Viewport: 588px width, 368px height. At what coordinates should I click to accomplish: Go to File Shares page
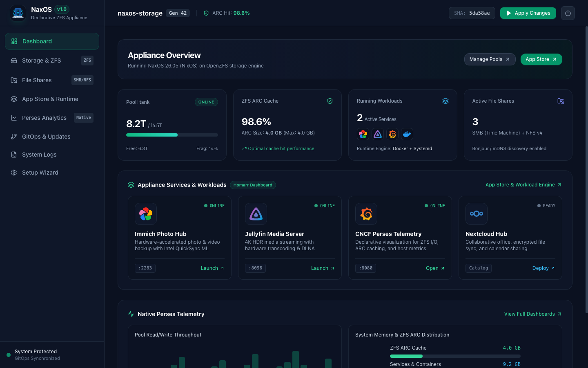coord(52,80)
